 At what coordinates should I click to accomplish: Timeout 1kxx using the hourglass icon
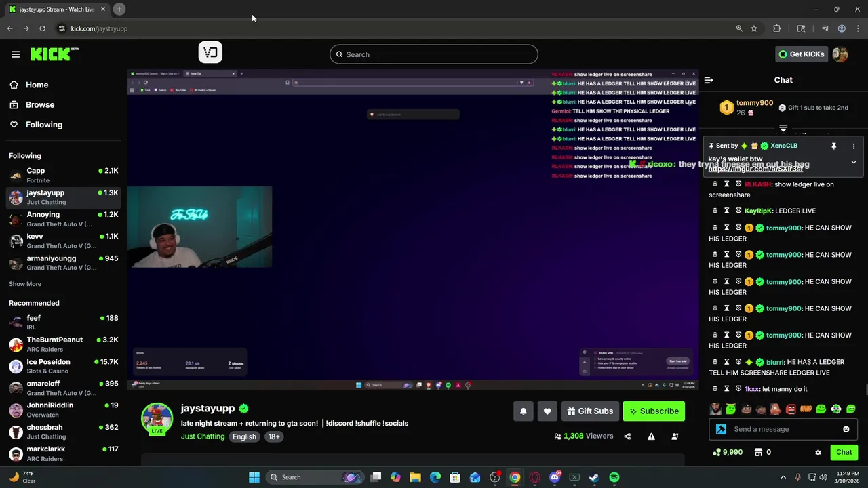726,389
